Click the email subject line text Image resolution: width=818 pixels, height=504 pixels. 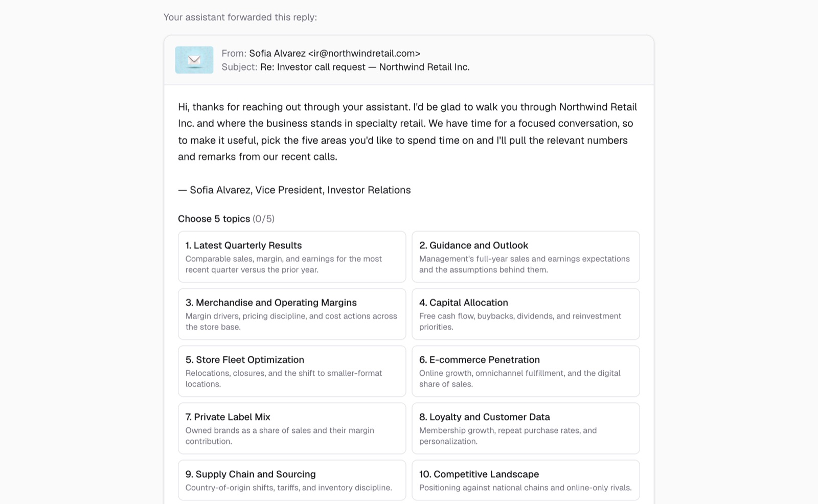point(365,67)
